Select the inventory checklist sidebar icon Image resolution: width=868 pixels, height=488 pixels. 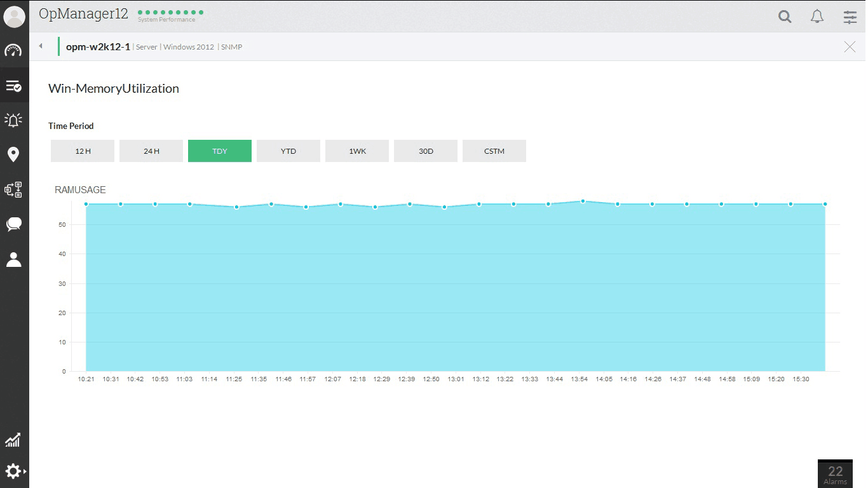(x=13, y=85)
